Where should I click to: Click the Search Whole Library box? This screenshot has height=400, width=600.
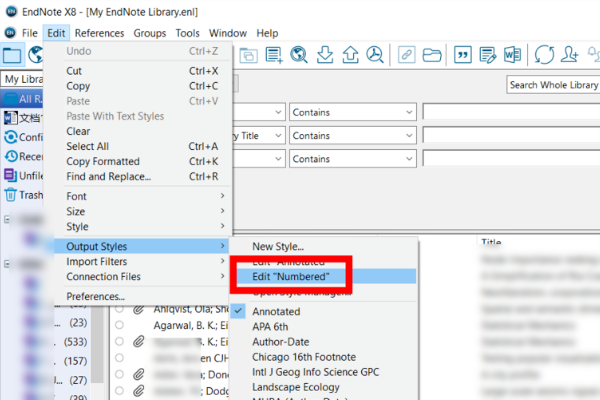tap(553, 85)
